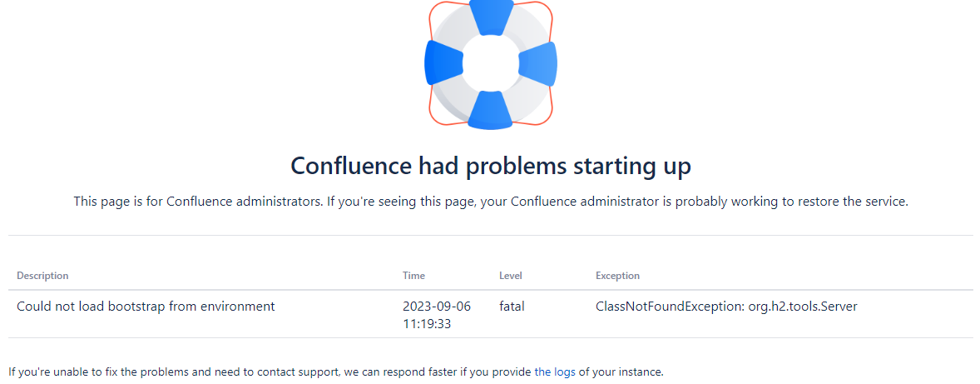This screenshot has height=384, width=980.
Task: Click the 'fatal' level cell
Action: tap(512, 307)
